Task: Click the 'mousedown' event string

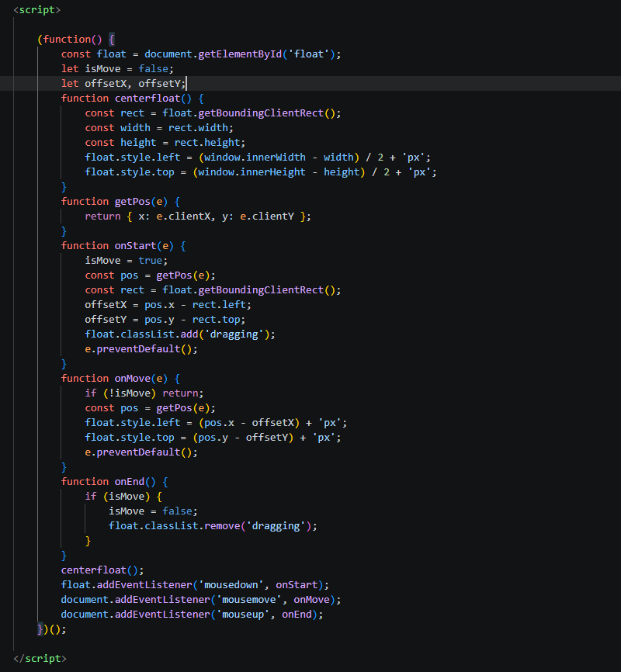Action: click(231, 585)
